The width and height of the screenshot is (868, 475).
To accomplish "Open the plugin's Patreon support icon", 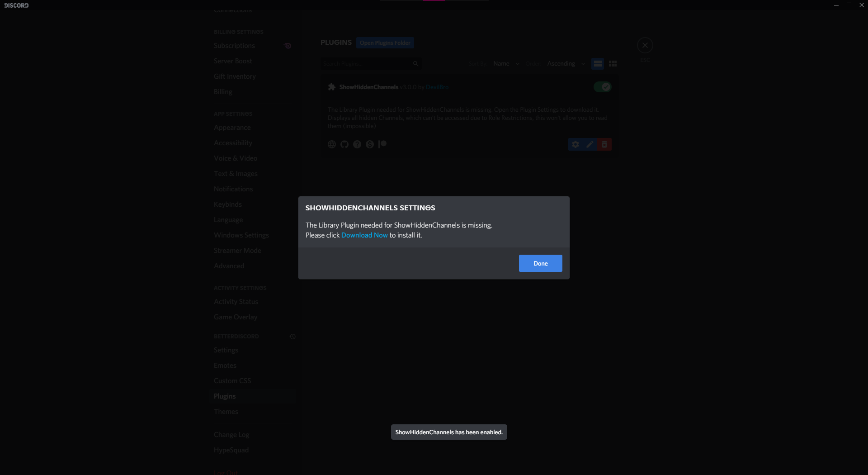I will coord(382,144).
